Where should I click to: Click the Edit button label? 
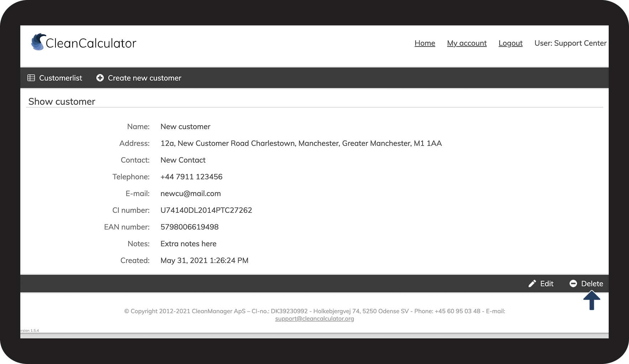tap(547, 284)
